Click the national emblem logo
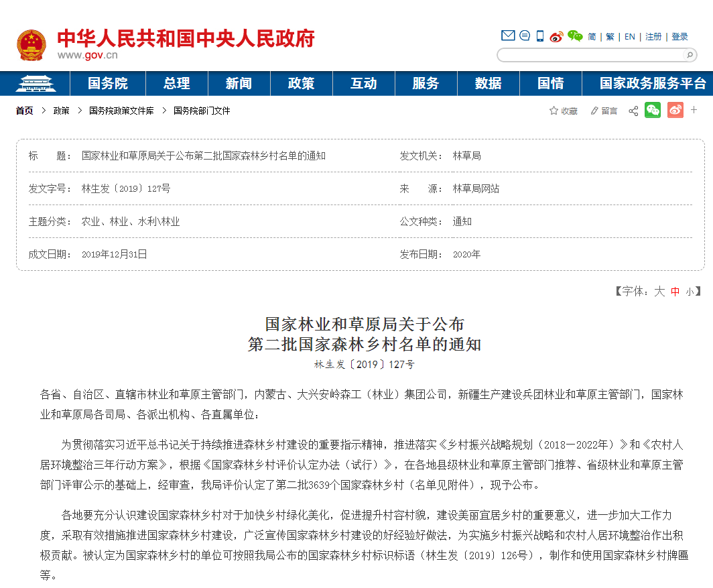 [x=31, y=45]
